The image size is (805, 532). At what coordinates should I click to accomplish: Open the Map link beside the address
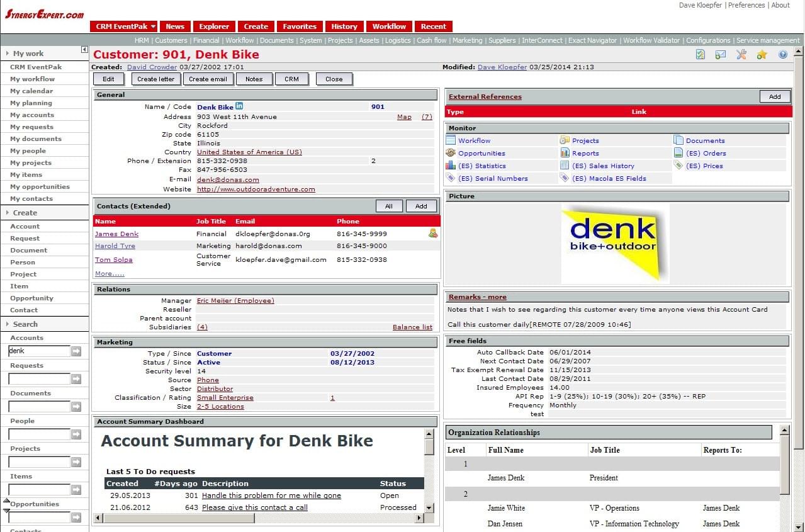point(404,117)
